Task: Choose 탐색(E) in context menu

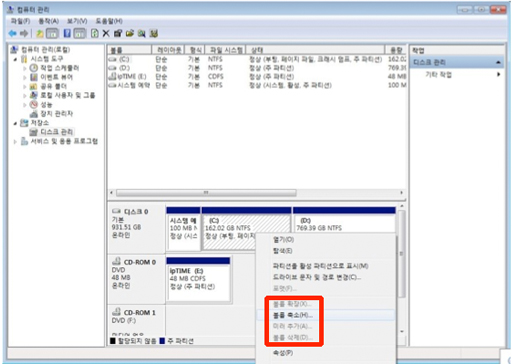Action: 283,251
